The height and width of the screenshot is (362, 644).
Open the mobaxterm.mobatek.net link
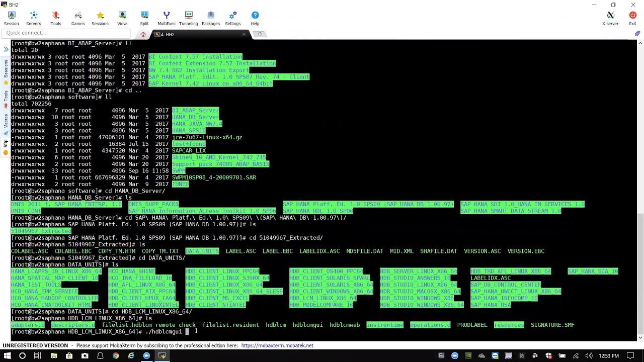[x=277, y=345]
